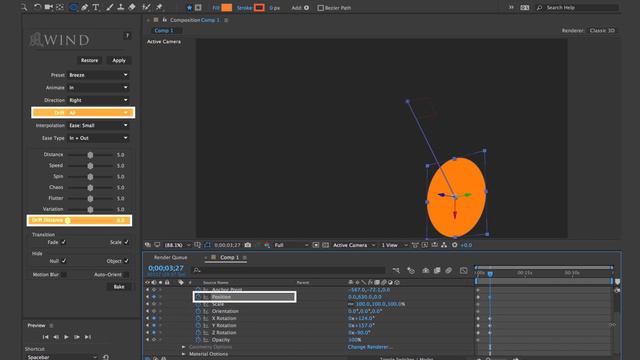Select the Clone Stamp tool
Screen dimensions: 640x360
click(120, 7)
